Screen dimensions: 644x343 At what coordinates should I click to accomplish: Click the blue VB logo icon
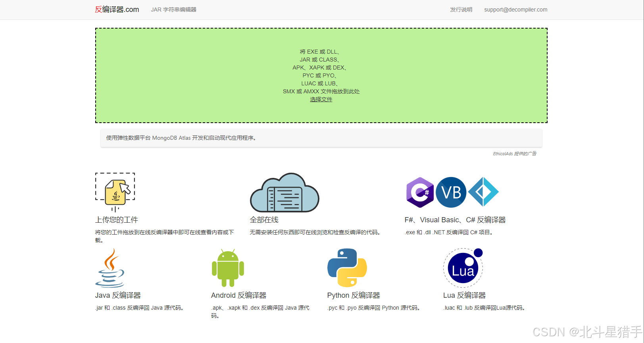coord(451,193)
